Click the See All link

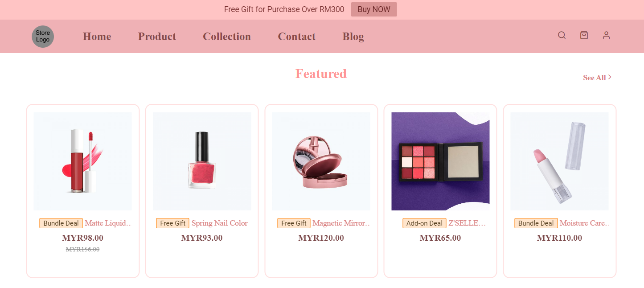pos(594,78)
